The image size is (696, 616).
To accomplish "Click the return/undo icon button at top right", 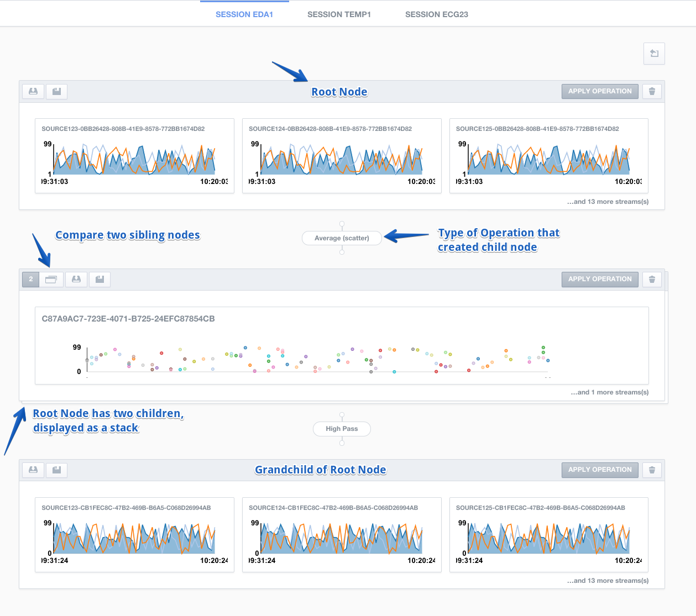I will [x=654, y=54].
